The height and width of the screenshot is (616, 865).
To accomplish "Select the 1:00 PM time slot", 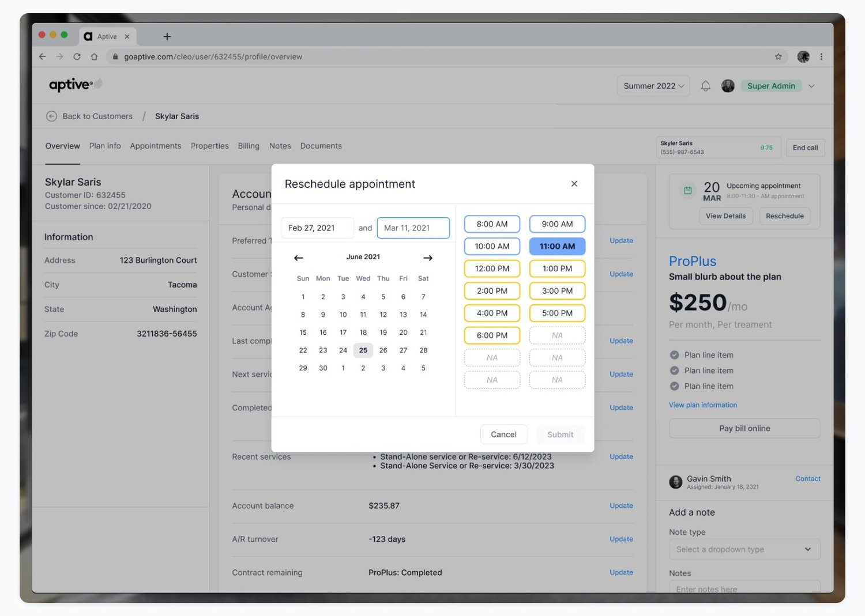I will 557,269.
